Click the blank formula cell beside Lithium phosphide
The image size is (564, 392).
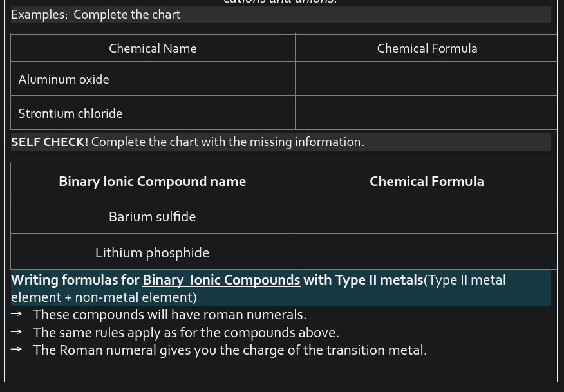[425, 252]
